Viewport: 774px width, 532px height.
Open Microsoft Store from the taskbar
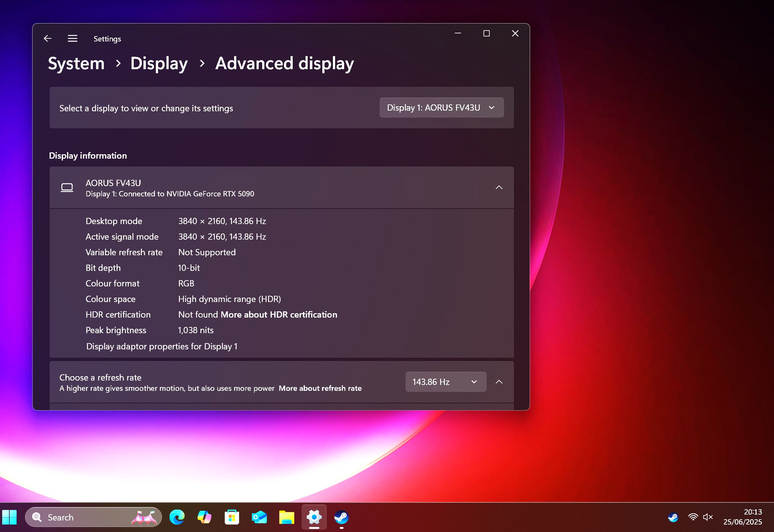tap(232, 517)
